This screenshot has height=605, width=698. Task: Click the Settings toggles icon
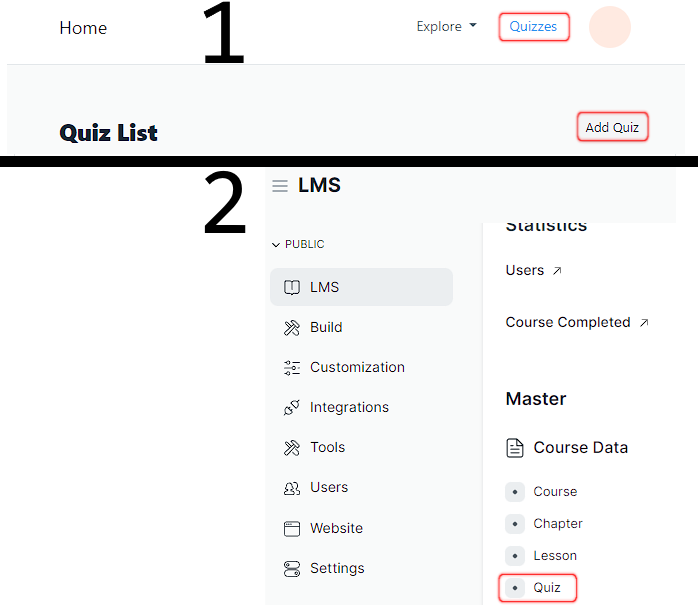[x=292, y=568]
